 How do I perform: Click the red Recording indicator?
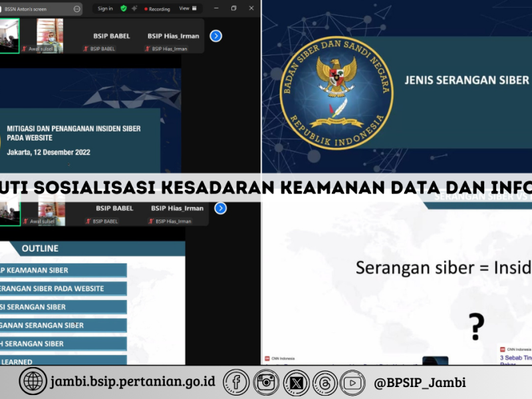click(157, 9)
